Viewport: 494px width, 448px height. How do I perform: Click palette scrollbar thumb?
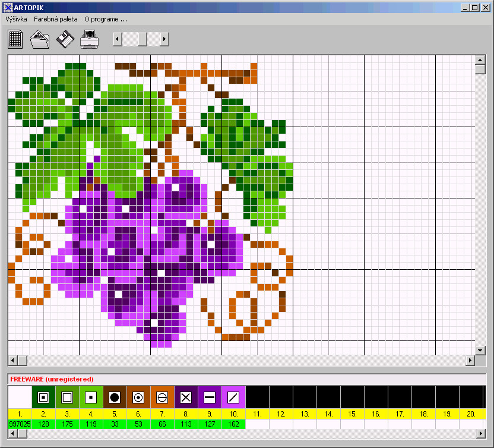23,434
